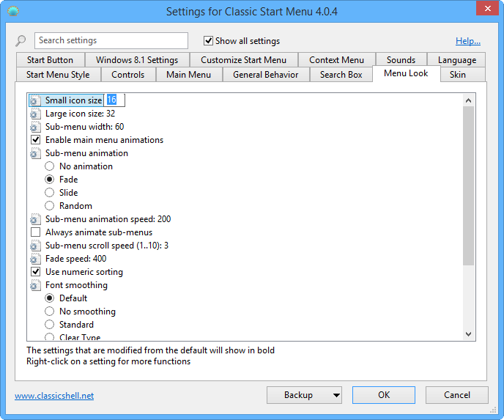The image size is (504, 420).
Task: Select the No animation radio button
Action: 49,166
